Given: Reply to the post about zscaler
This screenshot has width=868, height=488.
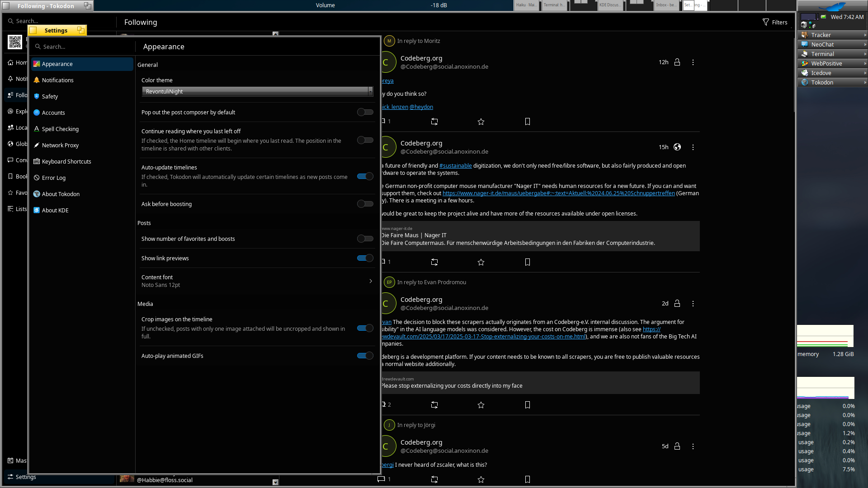Looking at the screenshot, I should pos(382,479).
